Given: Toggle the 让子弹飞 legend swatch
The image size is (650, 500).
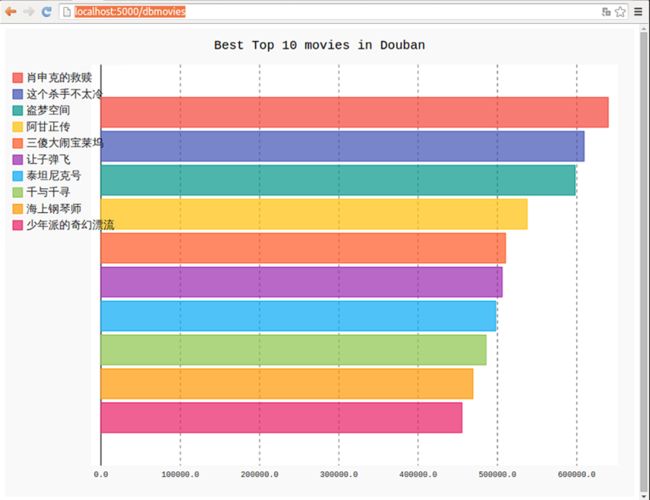Looking at the screenshot, I should click(x=17, y=160).
